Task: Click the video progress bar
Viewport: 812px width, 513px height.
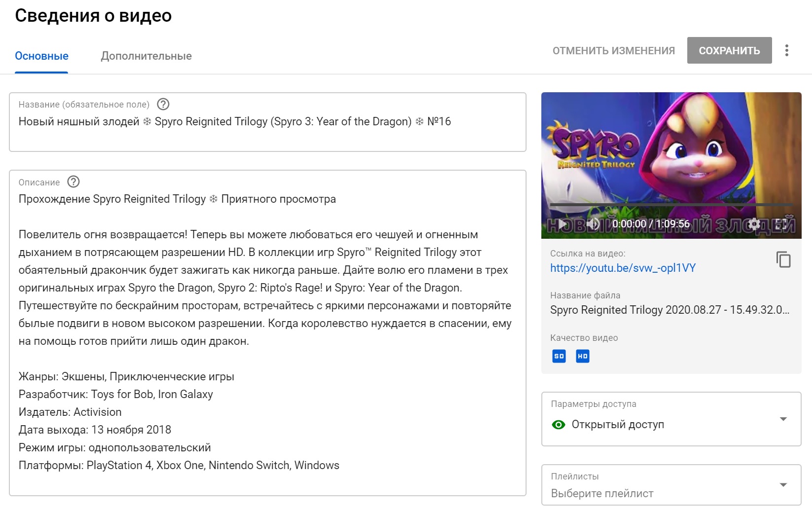Action: coord(671,204)
